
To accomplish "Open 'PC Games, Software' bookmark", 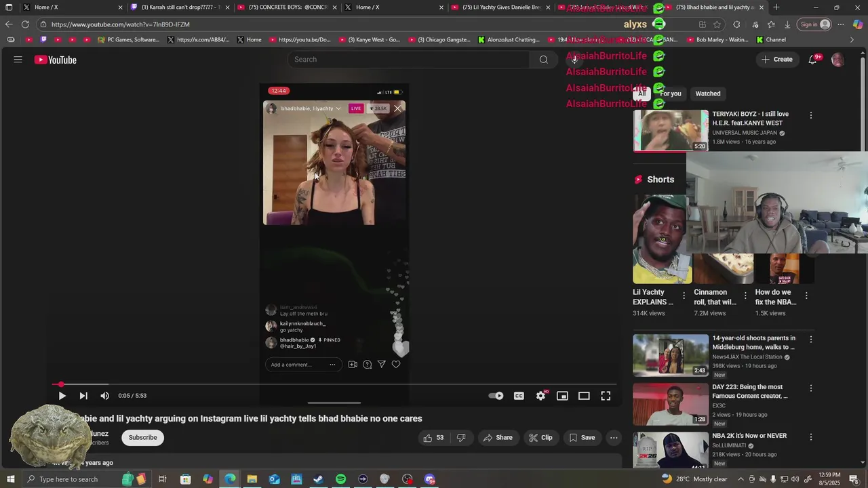I will tap(129, 39).
